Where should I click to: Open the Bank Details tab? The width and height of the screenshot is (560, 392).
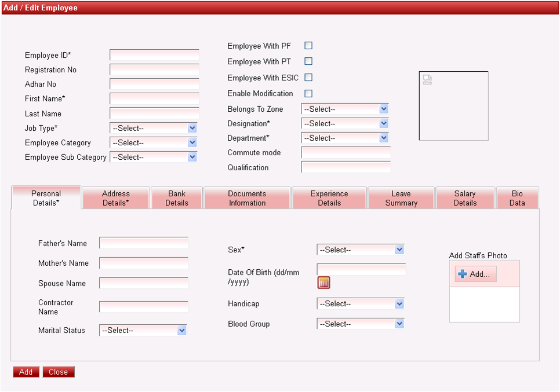coord(177,198)
